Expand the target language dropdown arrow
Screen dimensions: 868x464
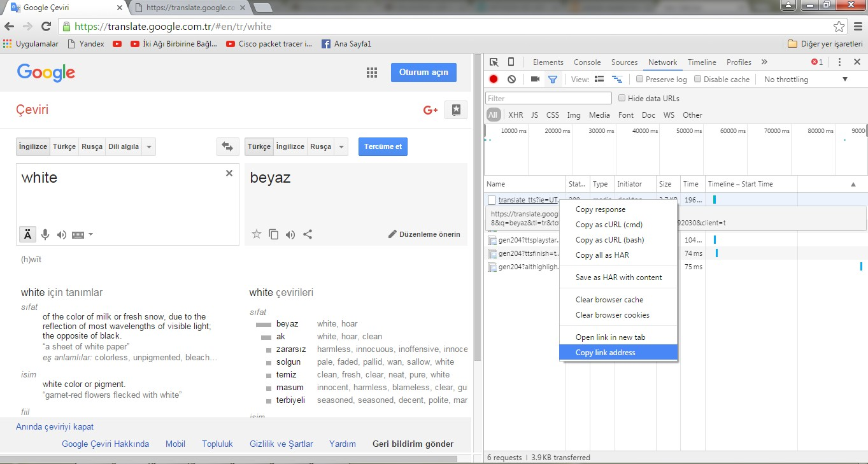[x=341, y=146]
